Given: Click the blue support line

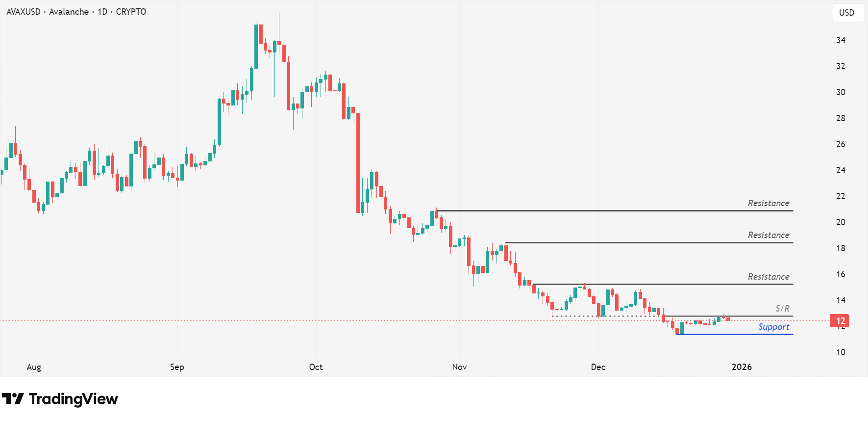Looking at the screenshot, I should 735,334.
